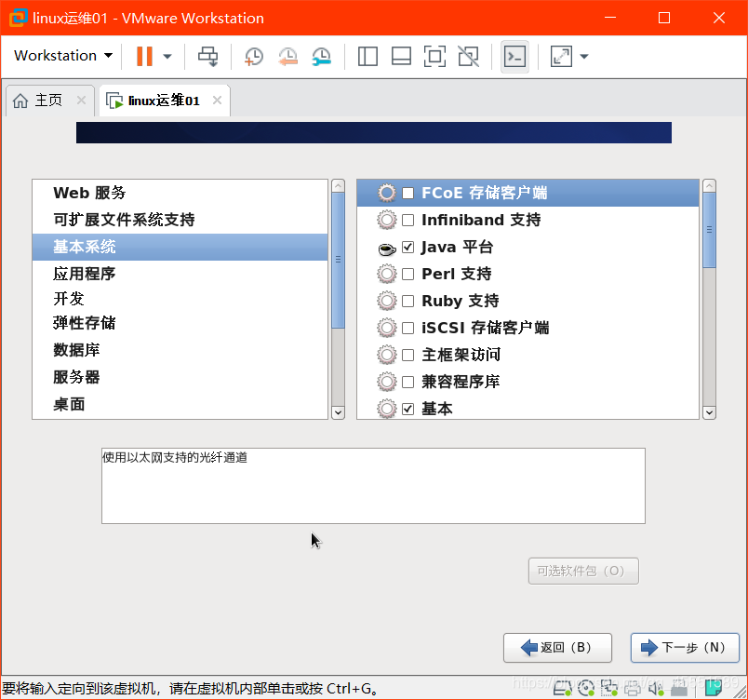Open the Workstation menu
Screen dimensions: 748x700
(x=63, y=56)
